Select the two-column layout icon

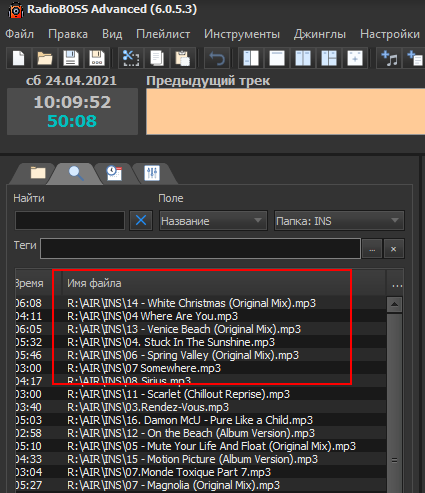(303, 58)
